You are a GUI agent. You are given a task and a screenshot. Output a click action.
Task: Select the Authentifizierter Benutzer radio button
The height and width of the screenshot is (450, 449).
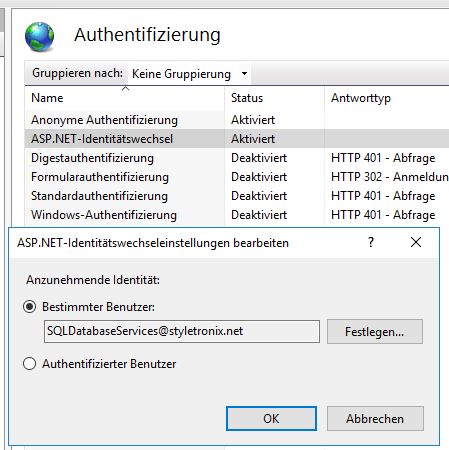point(30,364)
